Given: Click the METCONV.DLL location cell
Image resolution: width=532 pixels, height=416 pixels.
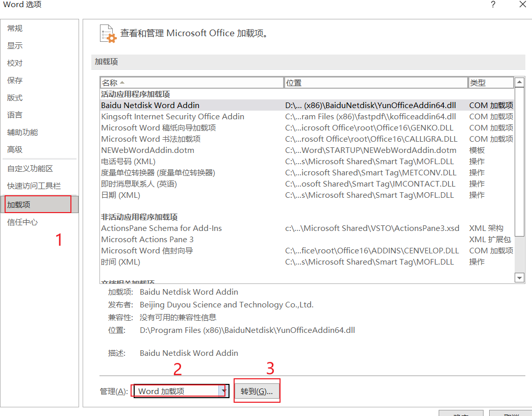Looking at the screenshot, I should coord(370,172).
